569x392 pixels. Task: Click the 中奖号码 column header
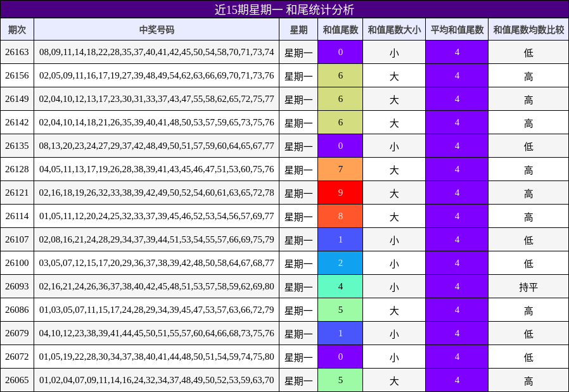point(157,29)
